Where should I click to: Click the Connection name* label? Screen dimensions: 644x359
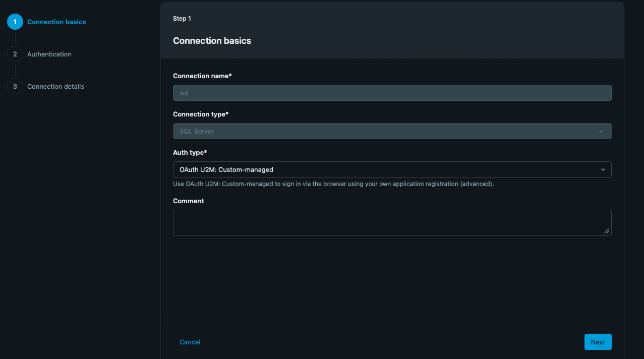click(202, 76)
